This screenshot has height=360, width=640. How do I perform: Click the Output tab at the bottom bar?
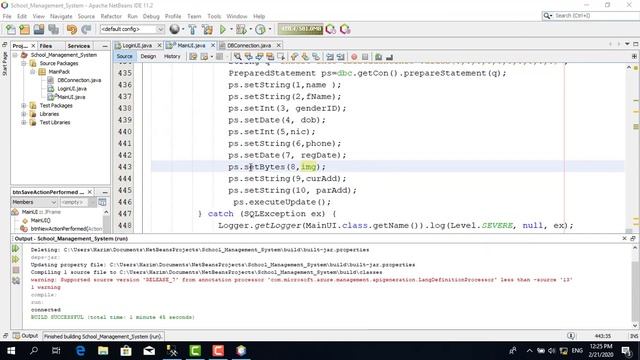(26, 336)
